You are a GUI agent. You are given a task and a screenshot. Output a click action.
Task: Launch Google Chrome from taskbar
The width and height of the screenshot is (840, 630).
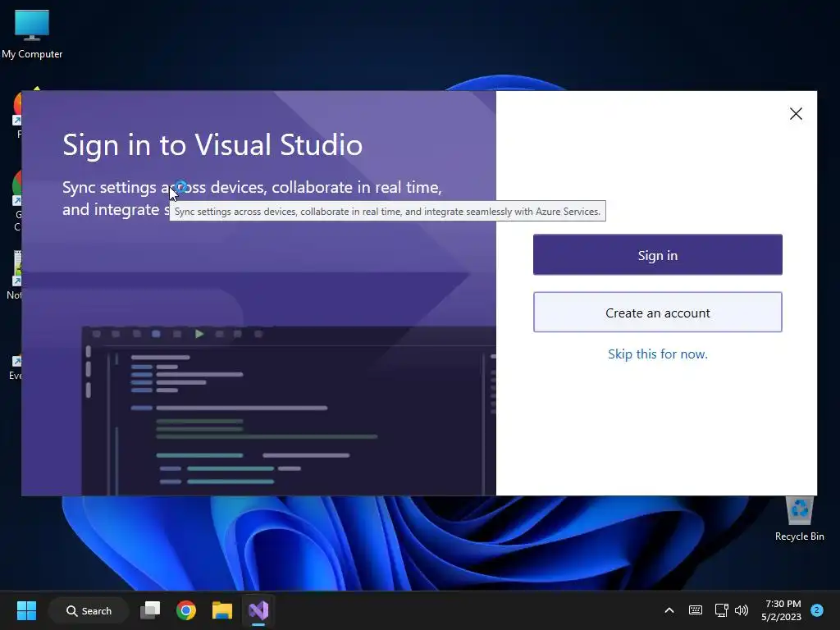point(186,610)
